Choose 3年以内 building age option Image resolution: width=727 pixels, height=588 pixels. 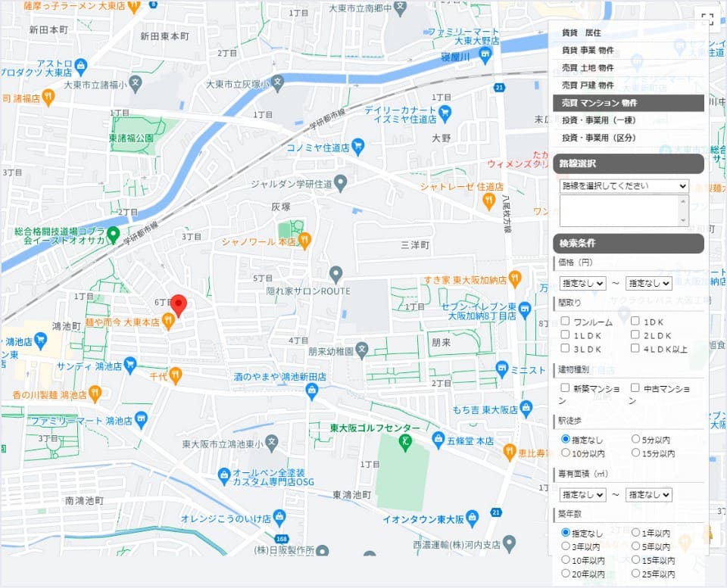pos(565,546)
